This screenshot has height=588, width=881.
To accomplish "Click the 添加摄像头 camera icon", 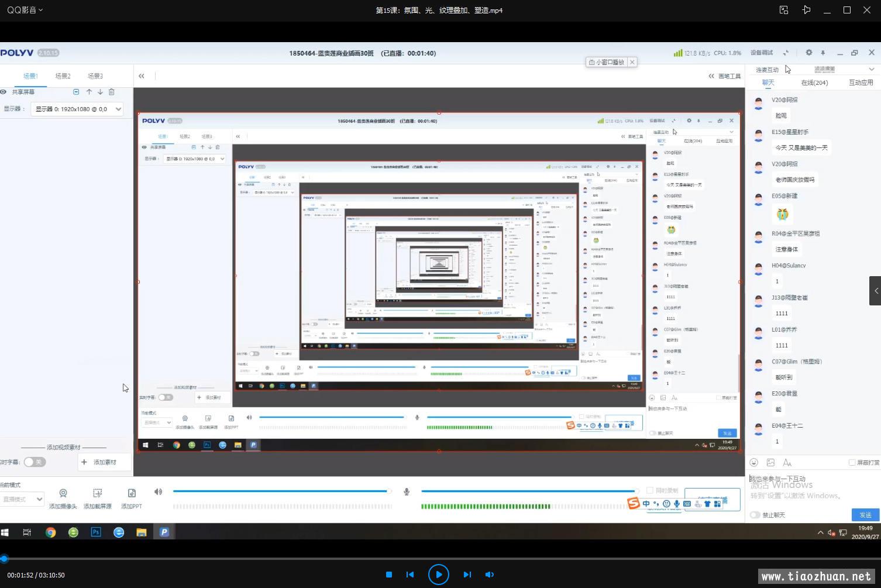I will pyautogui.click(x=63, y=494).
